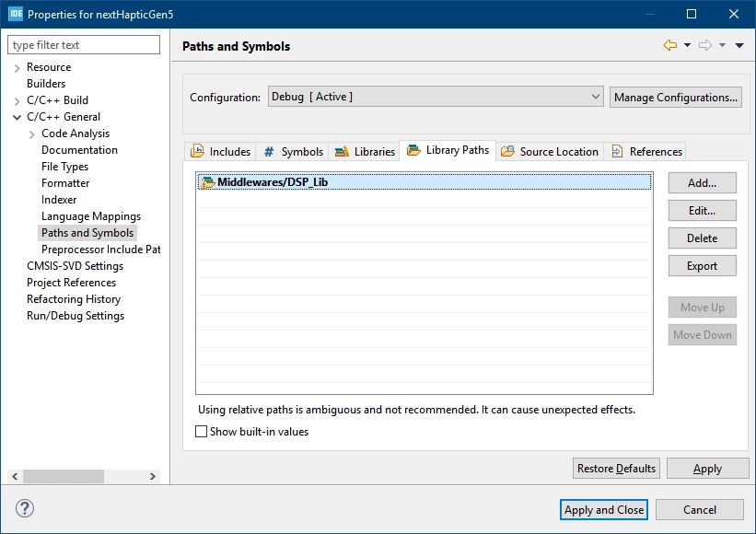Select Run/Debug Settings in the tree
This screenshot has width=756, height=534.
click(x=76, y=316)
